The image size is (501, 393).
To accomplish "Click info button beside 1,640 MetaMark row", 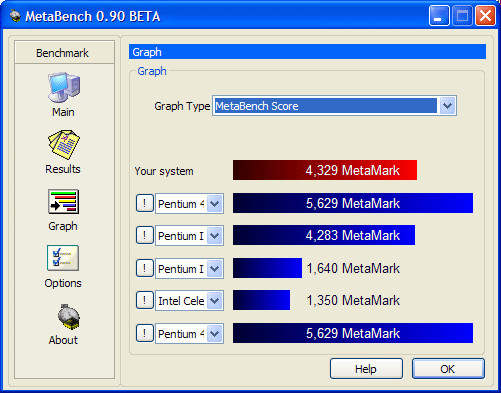I will [144, 268].
